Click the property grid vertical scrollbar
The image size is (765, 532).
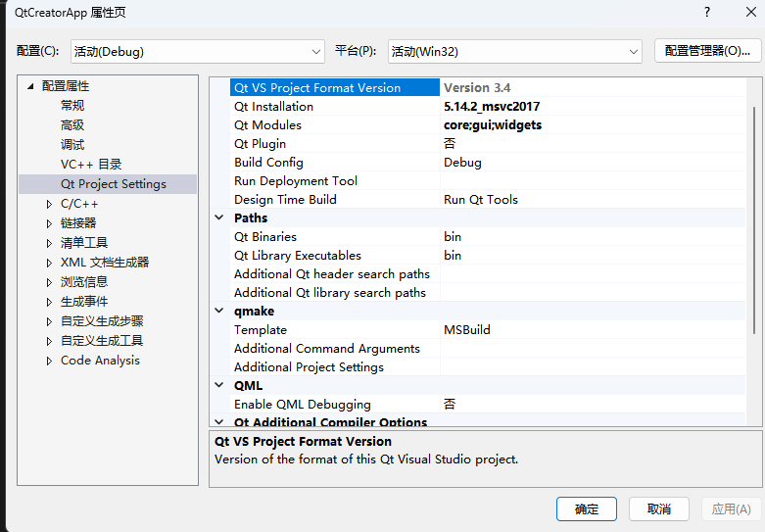coord(754,219)
